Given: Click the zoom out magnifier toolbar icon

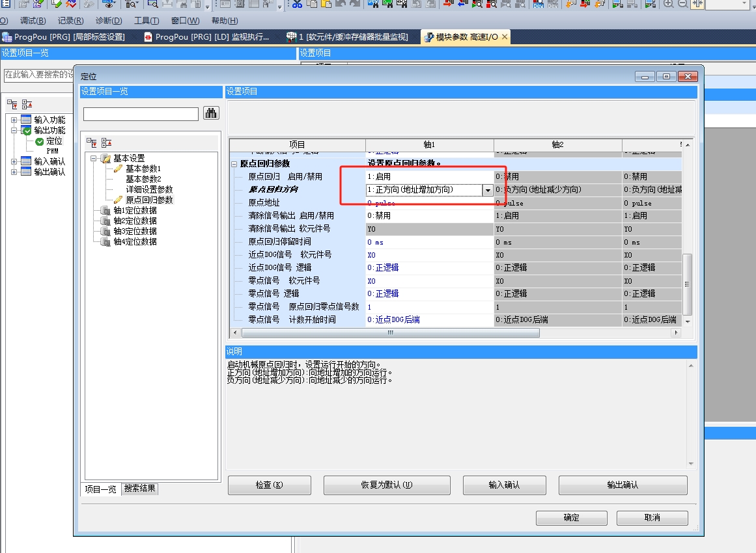Looking at the screenshot, I should [x=682, y=4].
